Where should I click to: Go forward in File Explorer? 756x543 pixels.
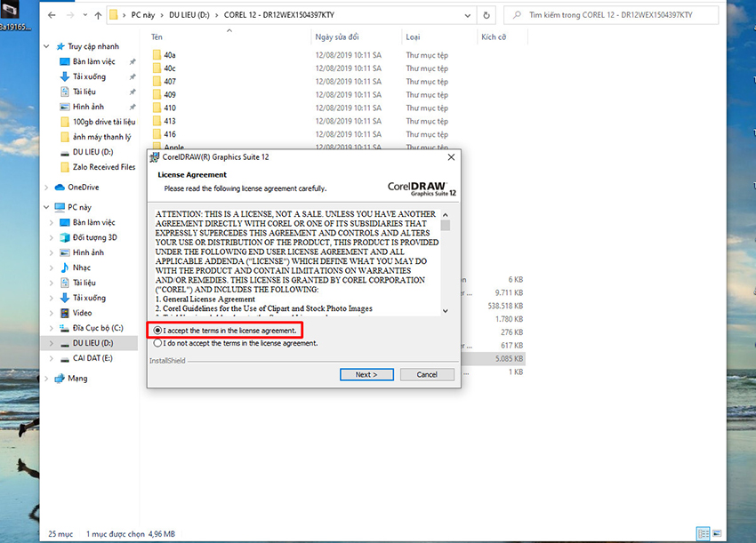pyautogui.click(x=70, y=15)
